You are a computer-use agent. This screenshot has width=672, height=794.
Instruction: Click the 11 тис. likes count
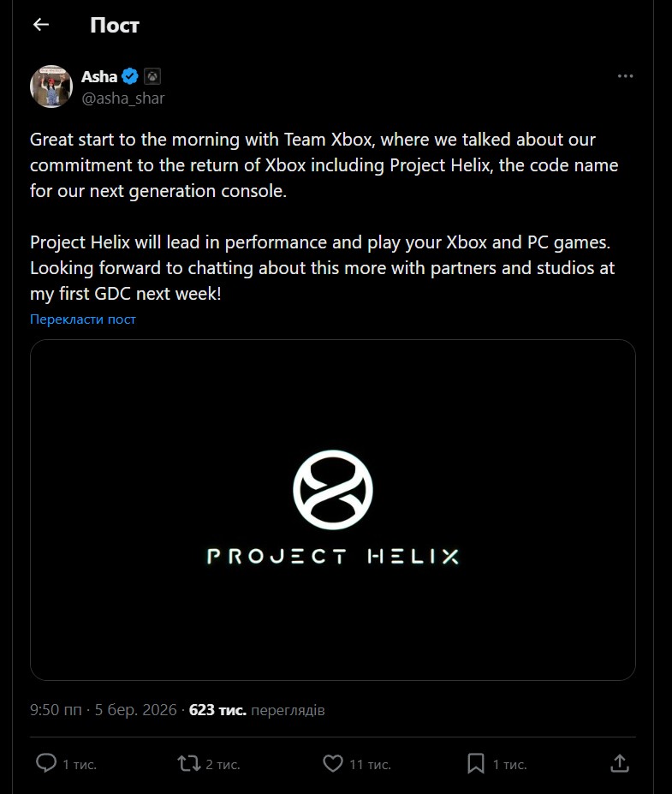pos(370,764)
